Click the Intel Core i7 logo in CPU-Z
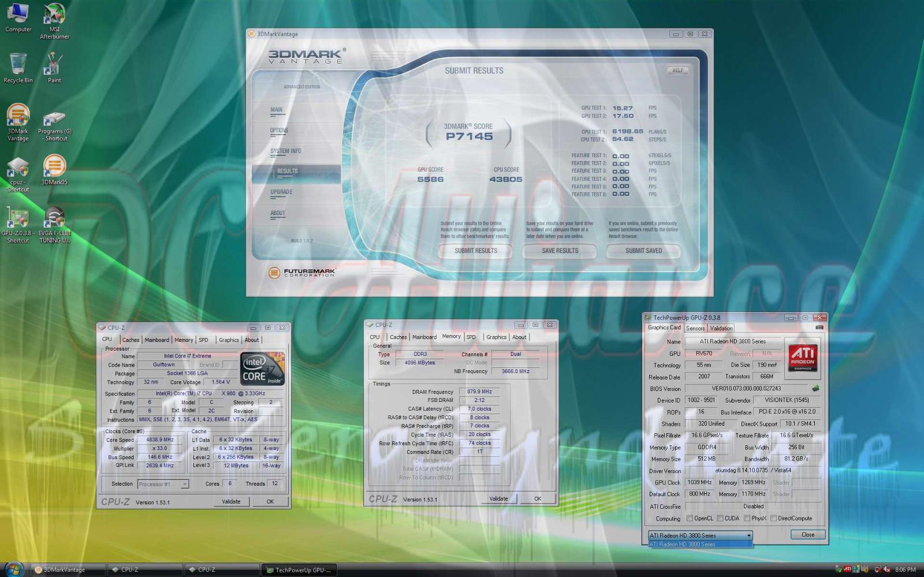The image size is (924, 577). [x=262, y=368]
